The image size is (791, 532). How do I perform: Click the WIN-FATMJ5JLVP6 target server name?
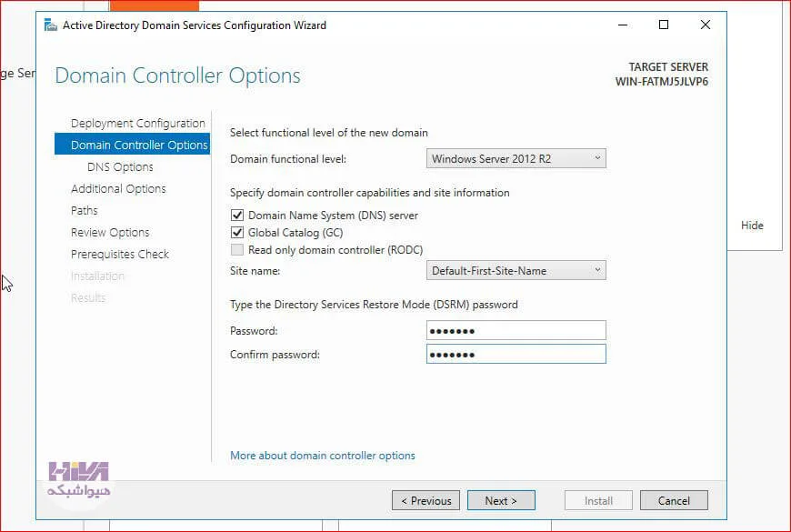(661, 82)
